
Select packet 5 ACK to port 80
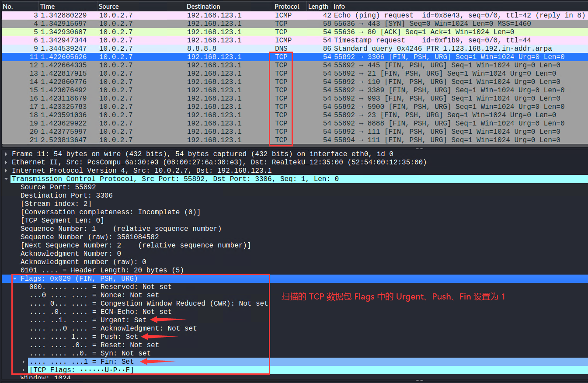click(x=294, y=32)
